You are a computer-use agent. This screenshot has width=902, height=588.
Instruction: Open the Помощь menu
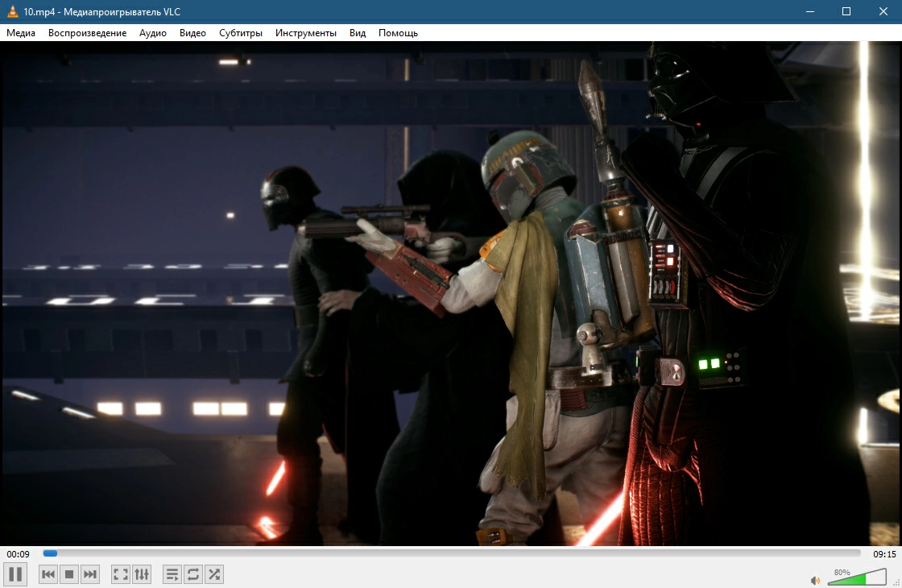398,33
